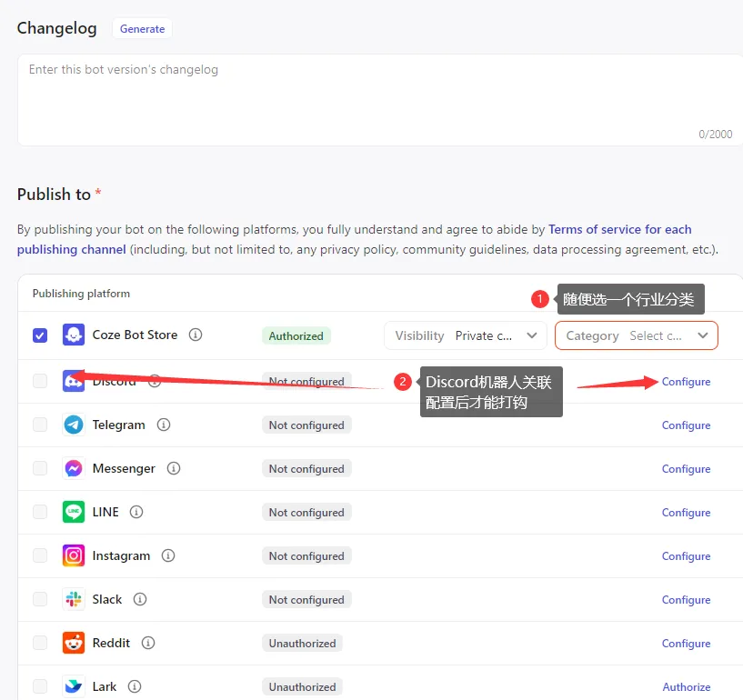Tick the Telegram row checkbox
The height and width of the screenshot is (700, 743).
click(x=40, y=425)
